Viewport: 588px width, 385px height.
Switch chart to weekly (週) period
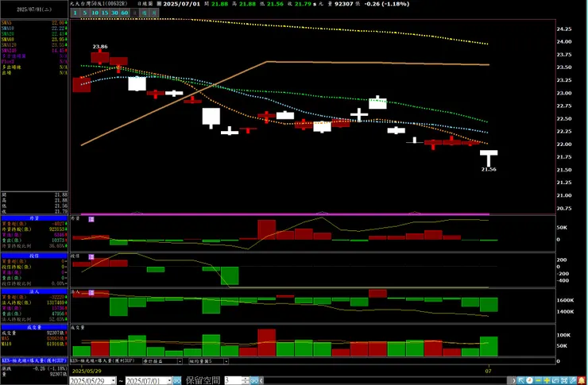(145, 13)
